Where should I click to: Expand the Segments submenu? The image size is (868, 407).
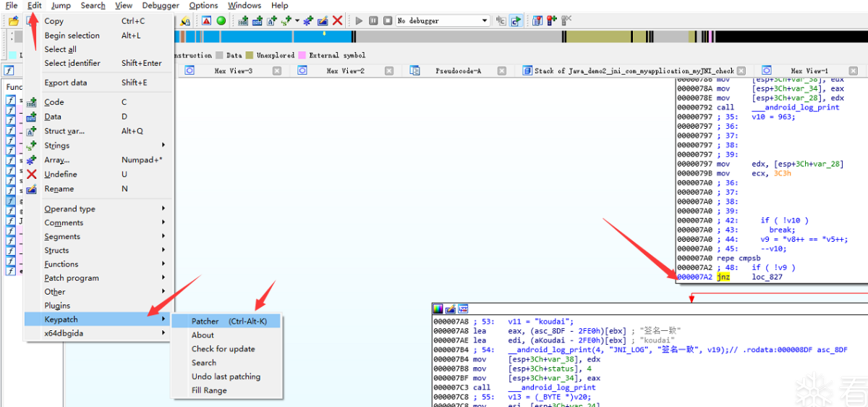(x=98, y=237)
